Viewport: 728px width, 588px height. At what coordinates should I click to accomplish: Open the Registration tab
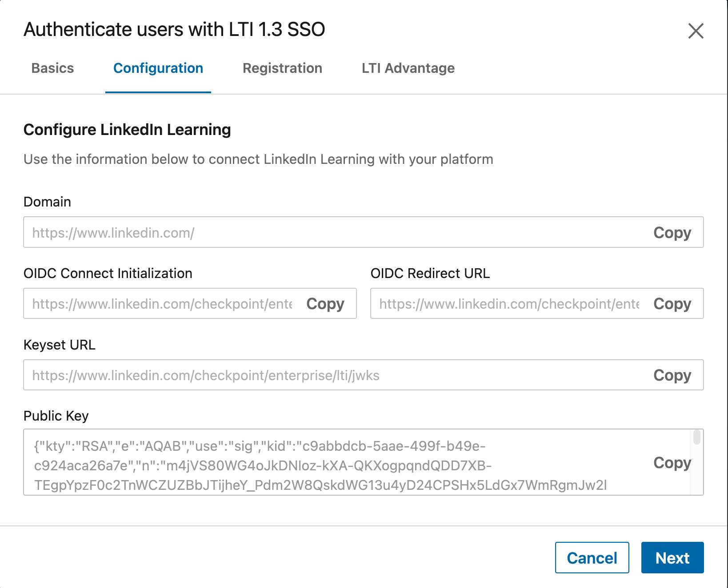click(282, 68)
